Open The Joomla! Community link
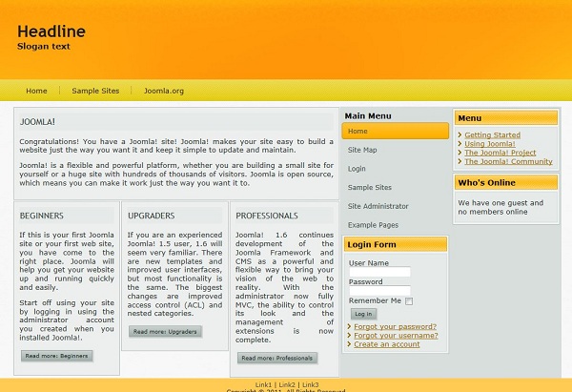The width and height of the screenshot is (572, 392). (x=508, y=161)
